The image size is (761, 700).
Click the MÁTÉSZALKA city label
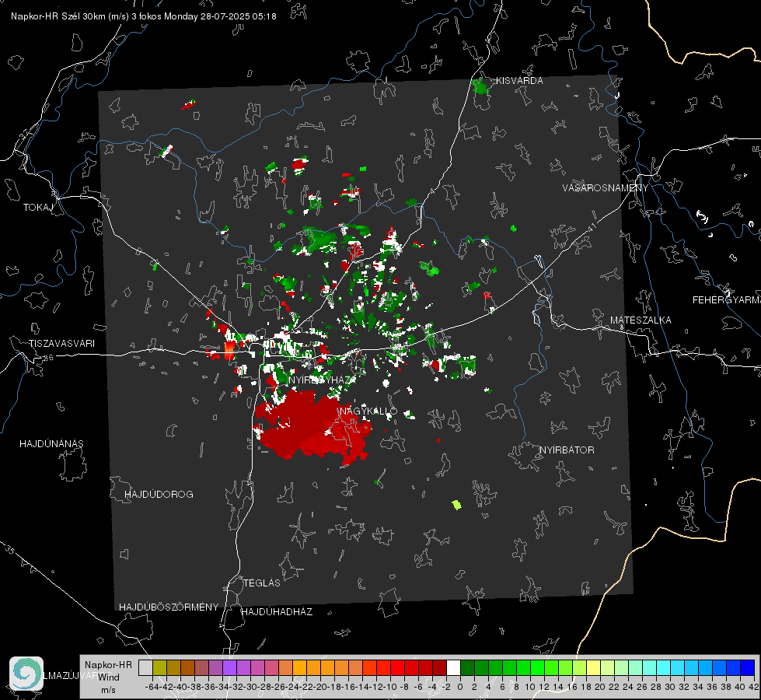(641, 320)
